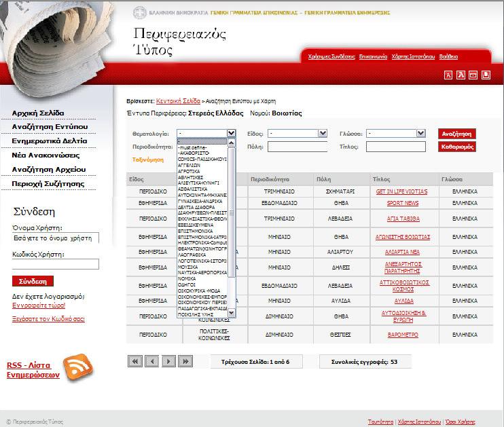
Task: Collapse the Θεματολογία dropdown arrow
Action: click(x=231, y=133)
